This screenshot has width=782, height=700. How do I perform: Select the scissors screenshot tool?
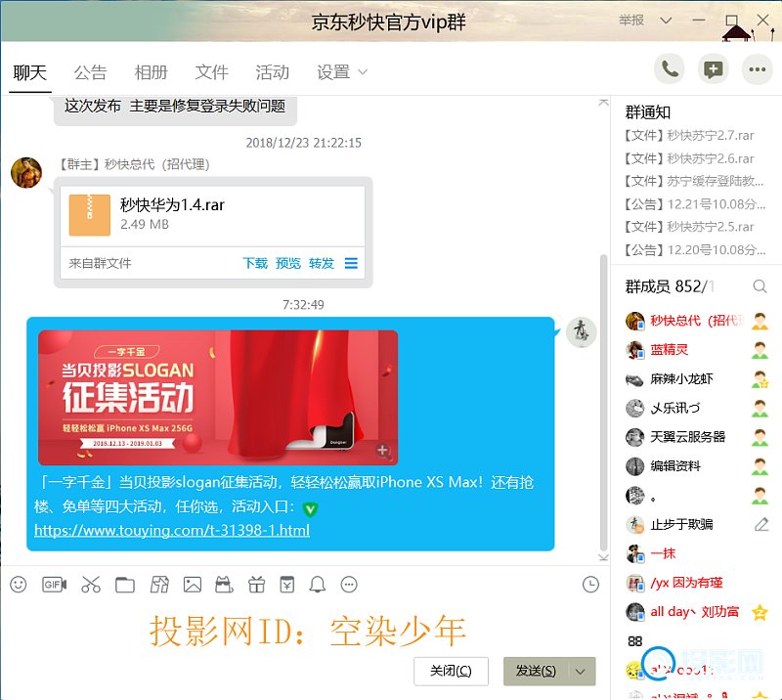pos(91,585)
